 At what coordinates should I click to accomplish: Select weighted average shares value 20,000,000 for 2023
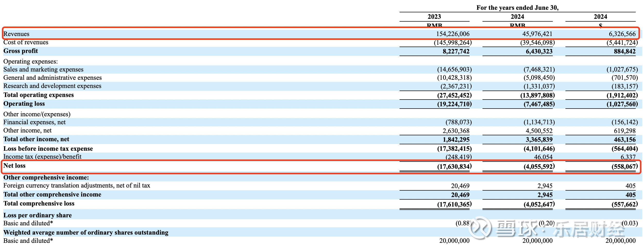[454, 241]
